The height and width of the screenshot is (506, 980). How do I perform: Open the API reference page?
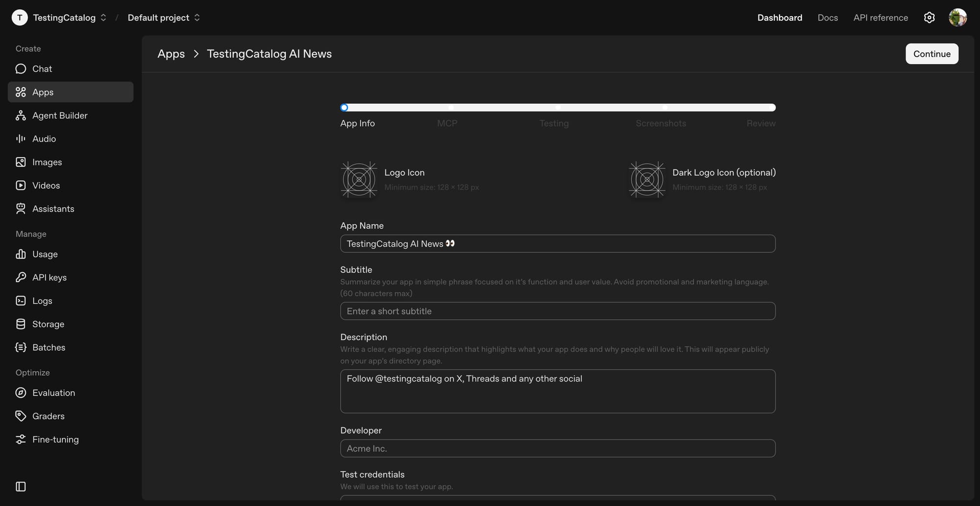click(880, 17)
